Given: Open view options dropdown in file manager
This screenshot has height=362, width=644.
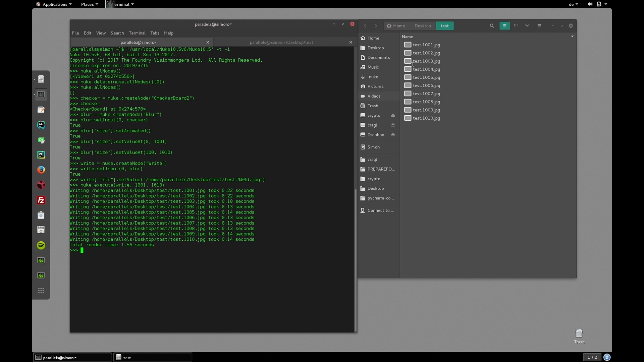Looking at the screenshot, I should click(x=527, y=26).
